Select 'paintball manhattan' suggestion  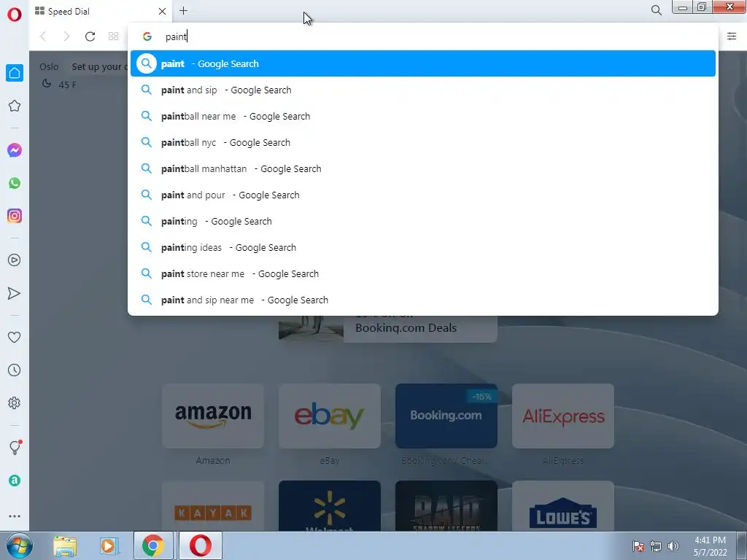pos(423,168)
